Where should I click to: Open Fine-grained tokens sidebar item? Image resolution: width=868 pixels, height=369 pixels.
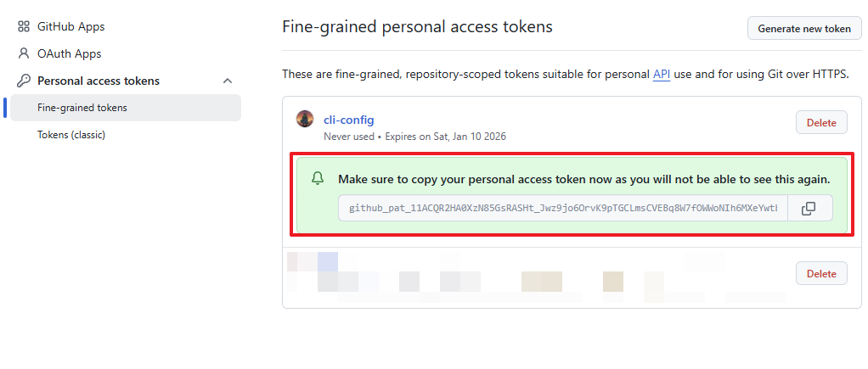[x=82, y=108]
